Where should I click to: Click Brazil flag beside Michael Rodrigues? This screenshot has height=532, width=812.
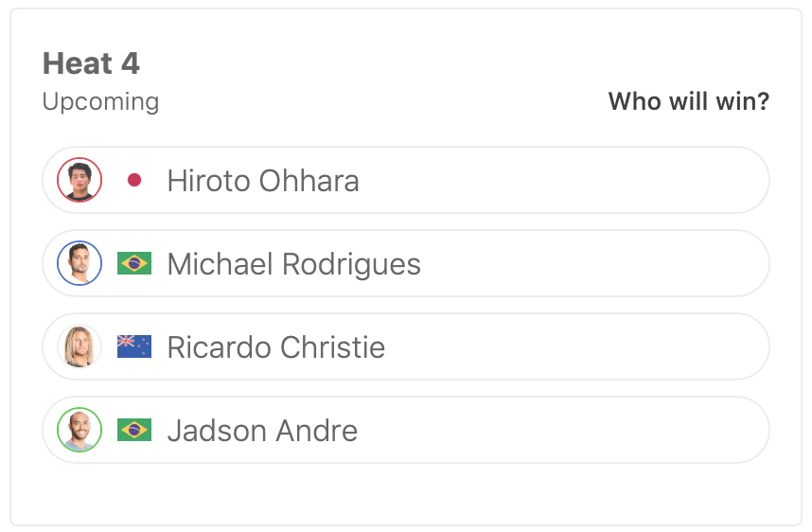coord(134,263)
